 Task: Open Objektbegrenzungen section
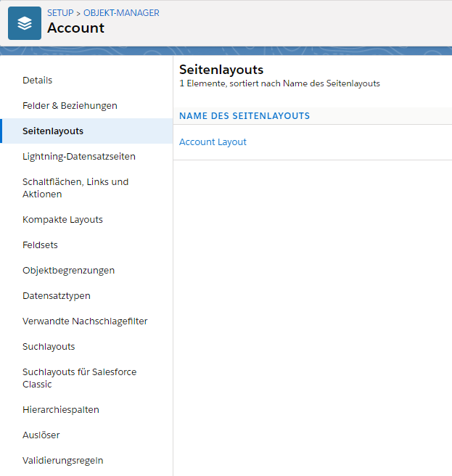[69, 271]
